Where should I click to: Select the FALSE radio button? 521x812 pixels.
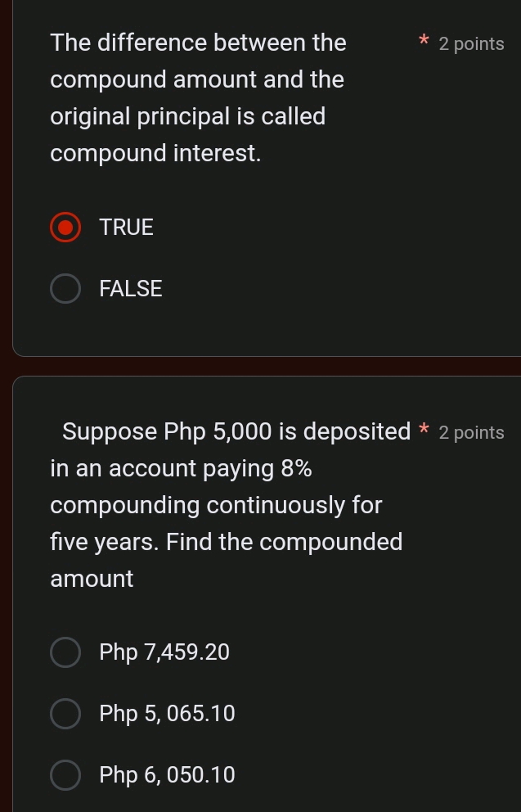pyautogui.click(x=65, y=289)
